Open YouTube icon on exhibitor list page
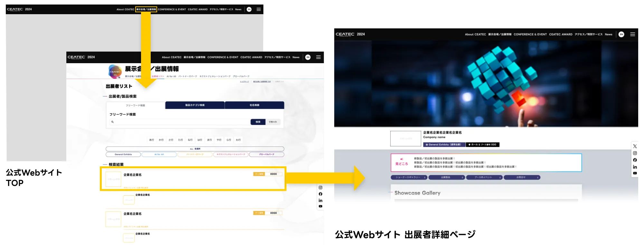This screenshot has width=644, height=245. [x=320, y=206]
